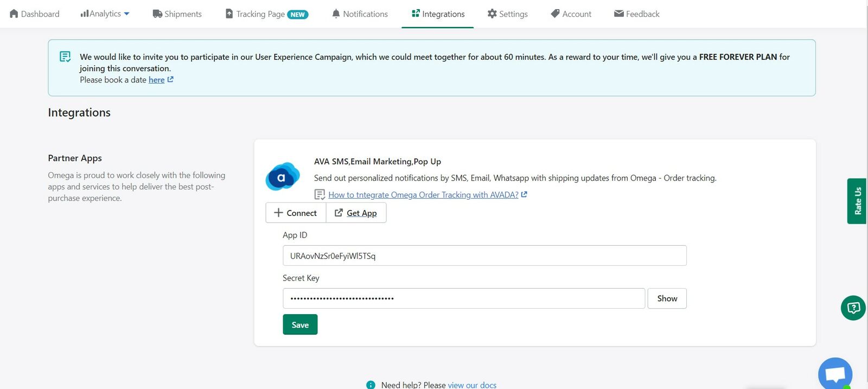Open the Feedback tab
Screen dimensions: 868x389
[636, 14]
